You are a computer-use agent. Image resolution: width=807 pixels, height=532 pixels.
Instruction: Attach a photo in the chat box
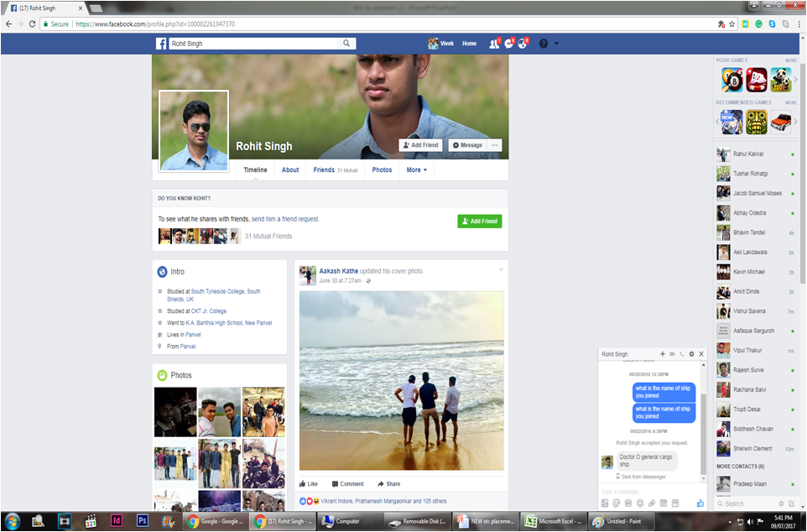(x=605, y=503)
